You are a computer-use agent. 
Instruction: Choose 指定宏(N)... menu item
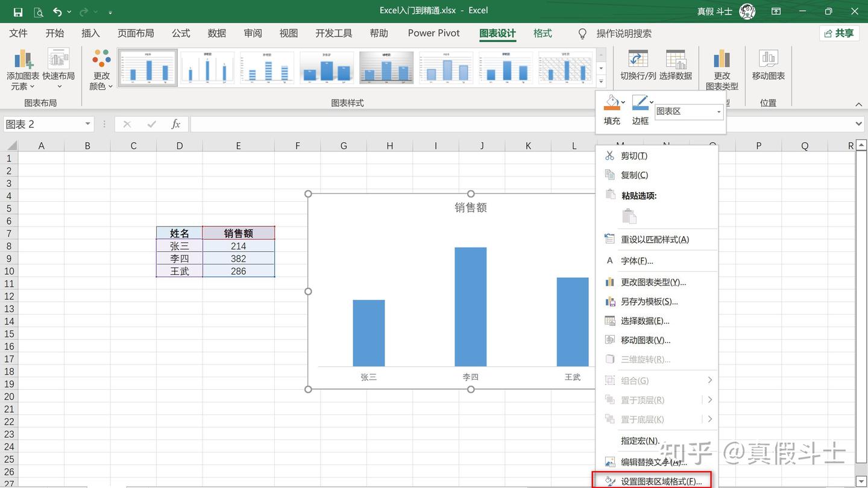[656, 440]
